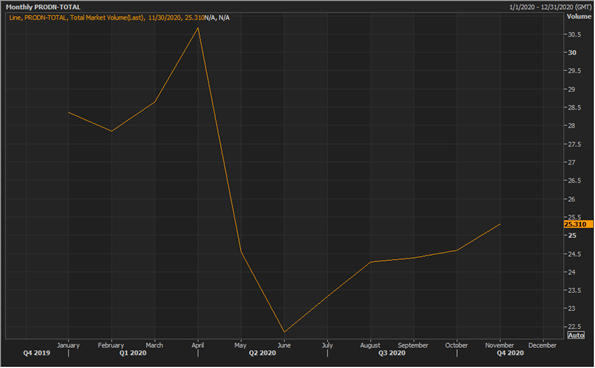This screenshot has width=595, height=368.
Task: Select the June low point on the line
Action: pos(284,332)
